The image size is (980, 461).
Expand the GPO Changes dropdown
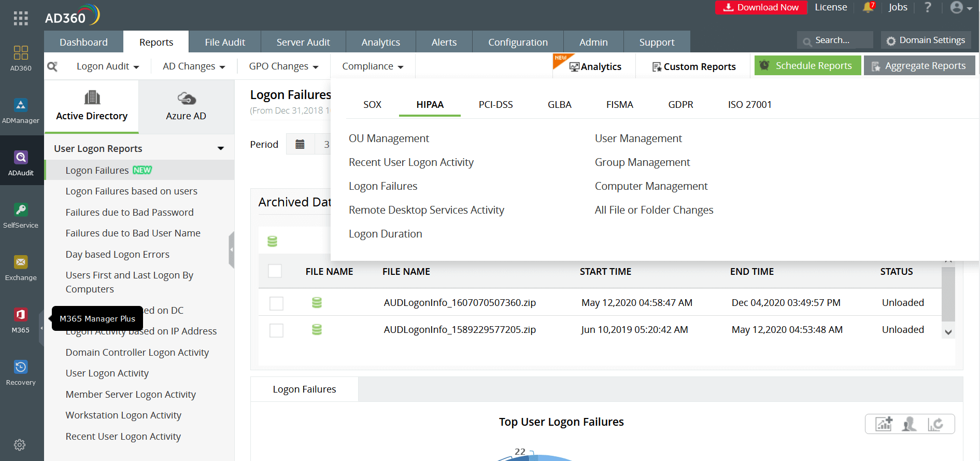click(283, 66)
